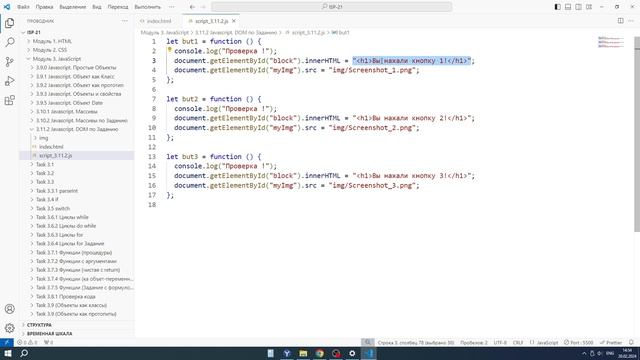Click the ISP-21 command center search box

tap(331, 7)
